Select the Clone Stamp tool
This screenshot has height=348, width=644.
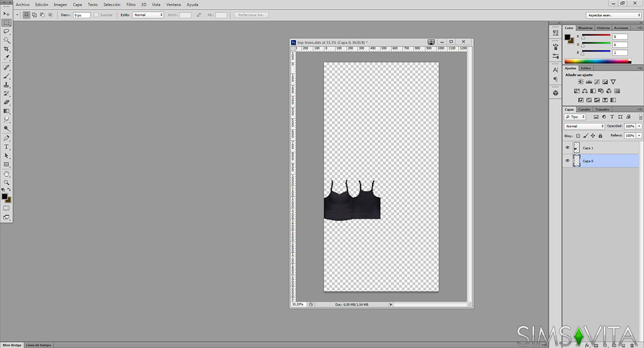click(6, 85)
